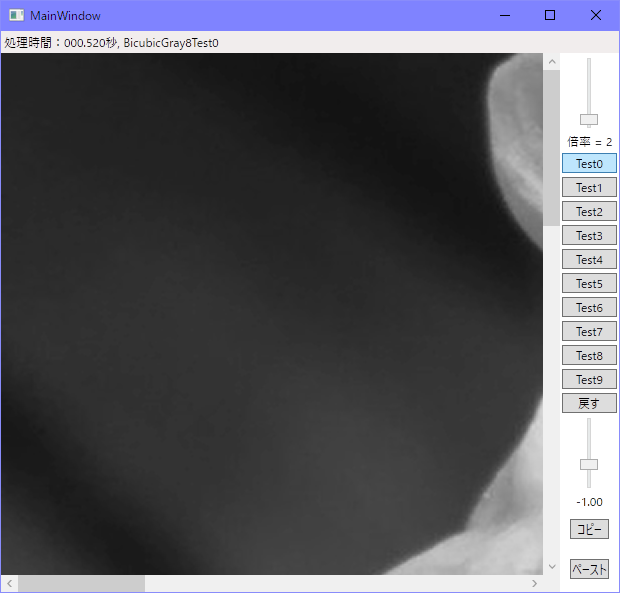Click the Test8 button
Viewport: 620px width, 593px height.
pos(589,355)
